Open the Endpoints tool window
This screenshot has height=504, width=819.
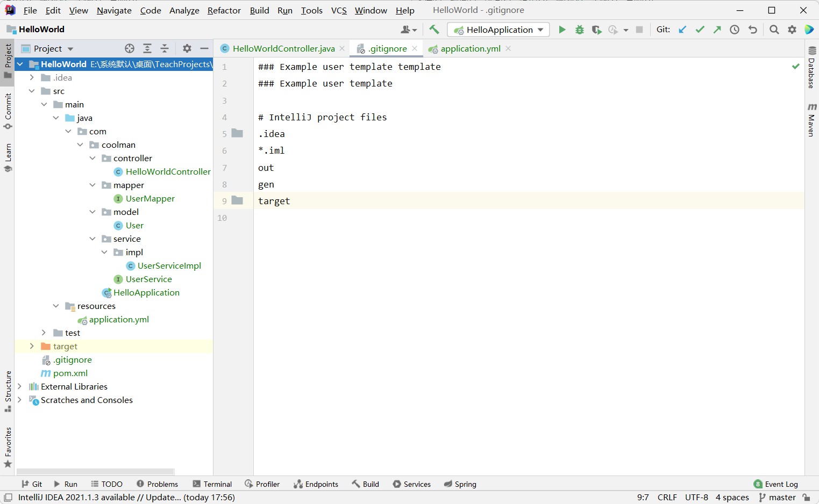(316, 484)
